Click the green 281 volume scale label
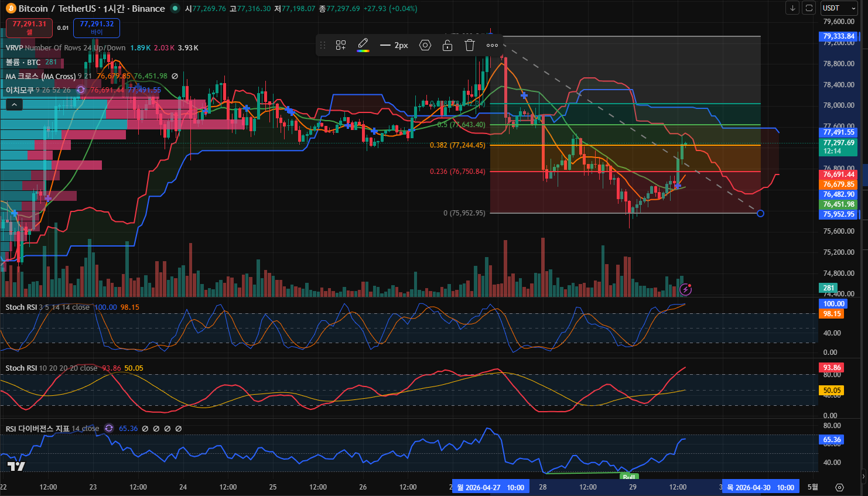Image resolution: width=868 pixels, height=496 pixels. point(829,288)
